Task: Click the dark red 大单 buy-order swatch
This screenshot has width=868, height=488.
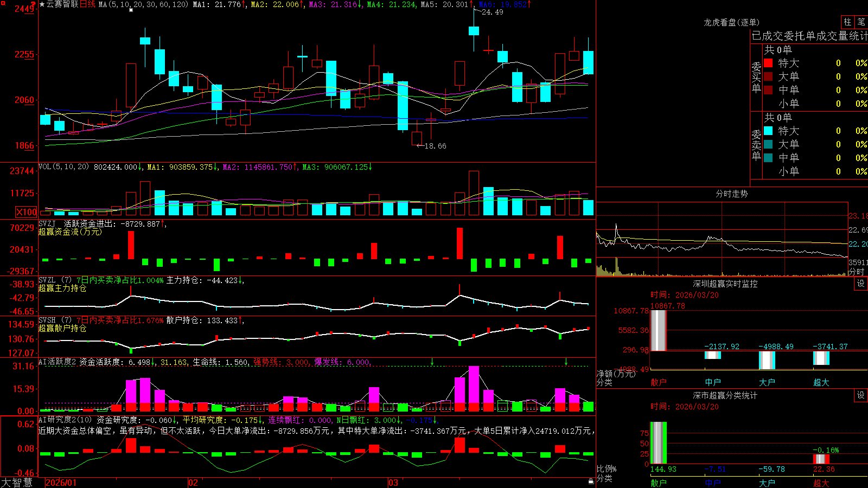Action: [768, 76]
